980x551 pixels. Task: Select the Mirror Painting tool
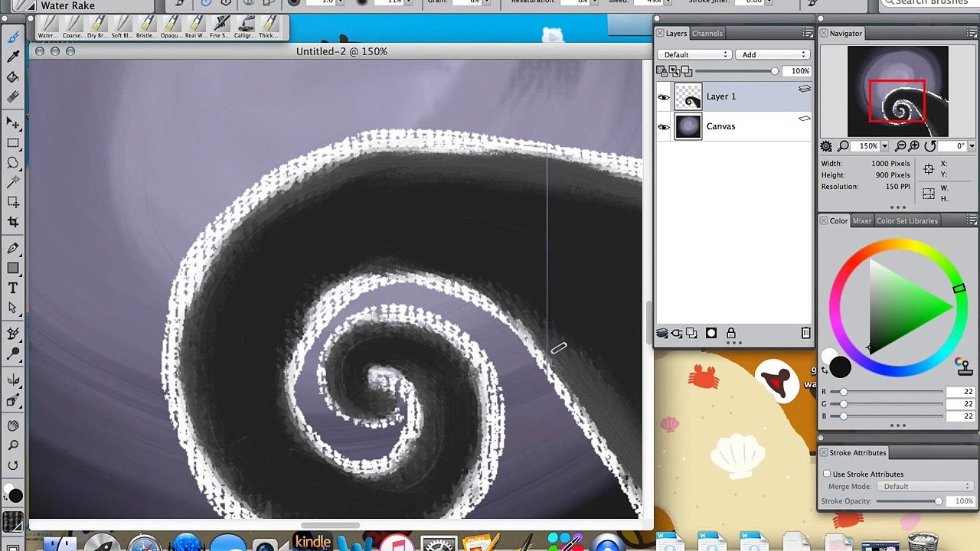[13, 380]
